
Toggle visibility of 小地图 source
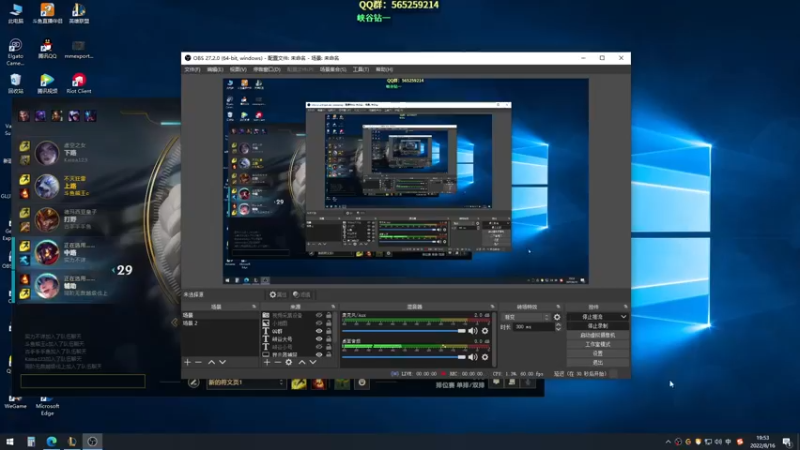[319, 323]
